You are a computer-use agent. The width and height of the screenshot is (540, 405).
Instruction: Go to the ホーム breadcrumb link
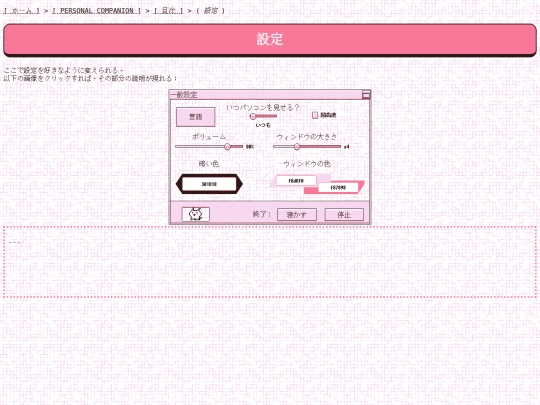(x=21, y=11)
